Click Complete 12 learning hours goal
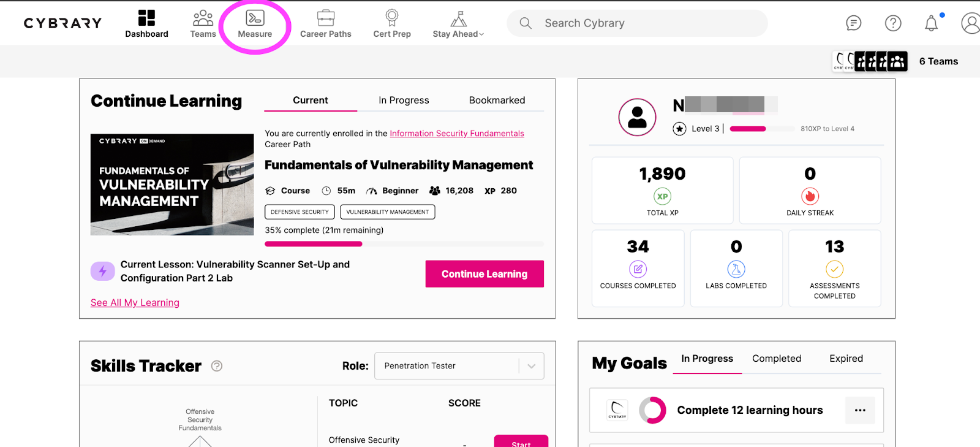Image resolution: width=980 pixels, height=447 pixels. coord(750,410)
